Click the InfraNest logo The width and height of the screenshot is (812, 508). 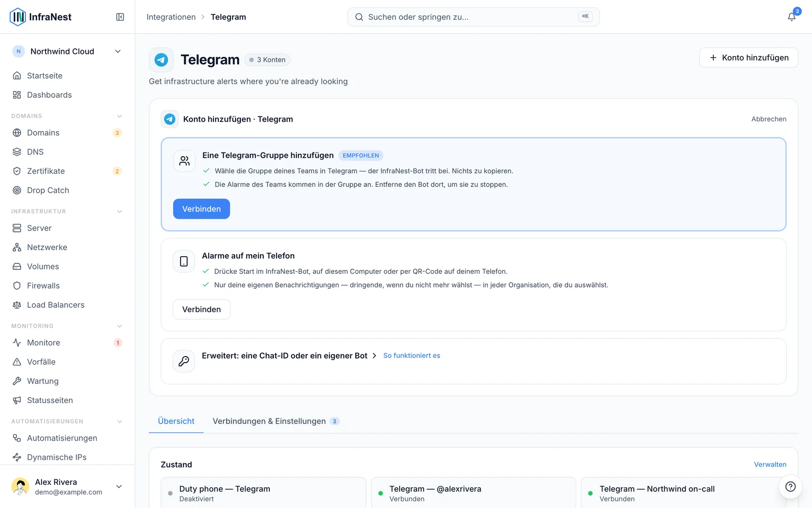tap(41, 17)
